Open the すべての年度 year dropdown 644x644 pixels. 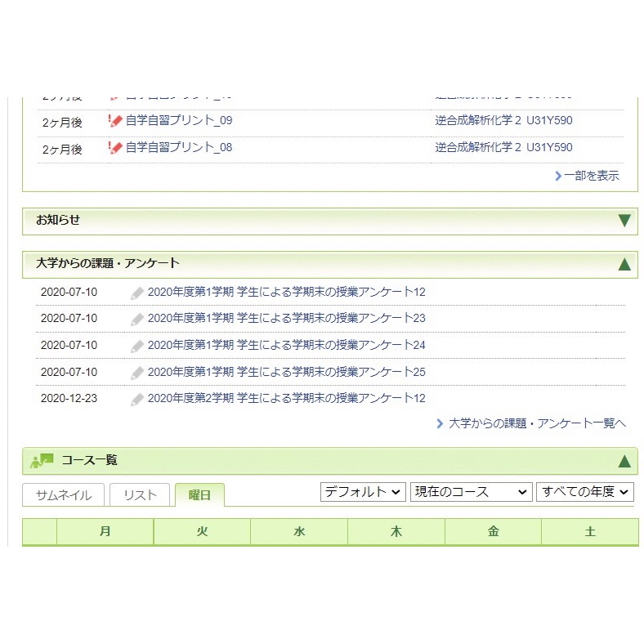[x=584, y=492]
